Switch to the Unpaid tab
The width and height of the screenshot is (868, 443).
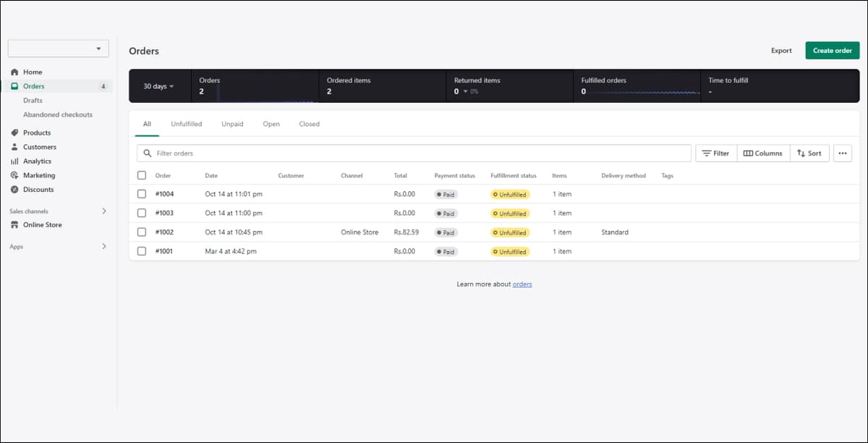[x=232, y=124]
